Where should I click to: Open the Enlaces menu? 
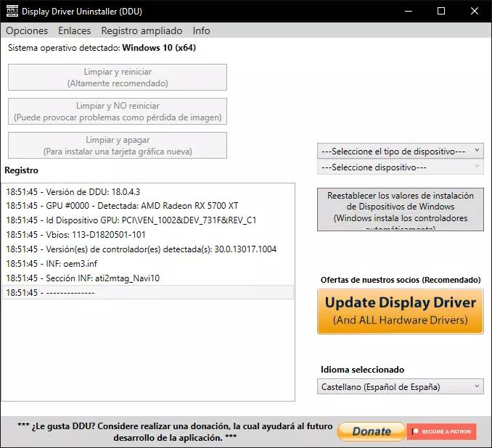pyautogui.click(x=75, y=30)
